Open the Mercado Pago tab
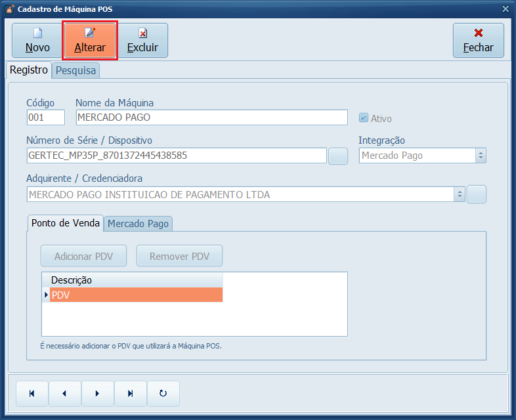The width and height of the screenshot is (516, 420). 138,224
